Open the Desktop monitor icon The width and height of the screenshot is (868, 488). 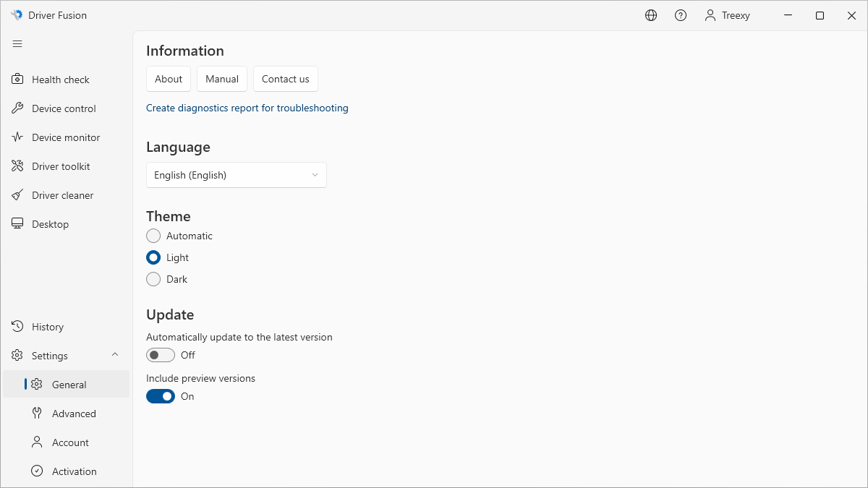point(17,224)
